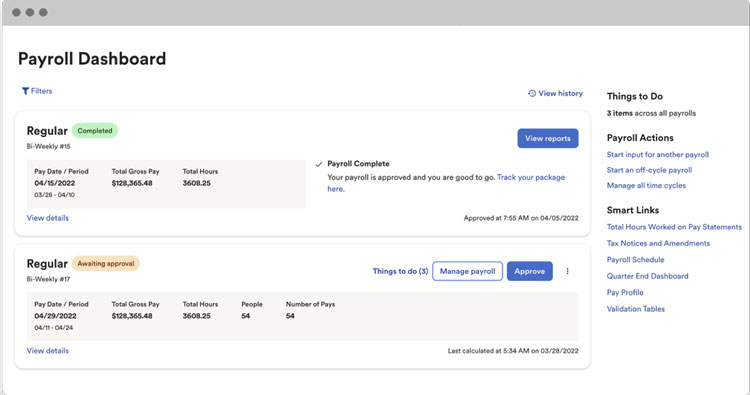Click the Smart Links heading
The image size is (750, 395).
pos(633,210)
